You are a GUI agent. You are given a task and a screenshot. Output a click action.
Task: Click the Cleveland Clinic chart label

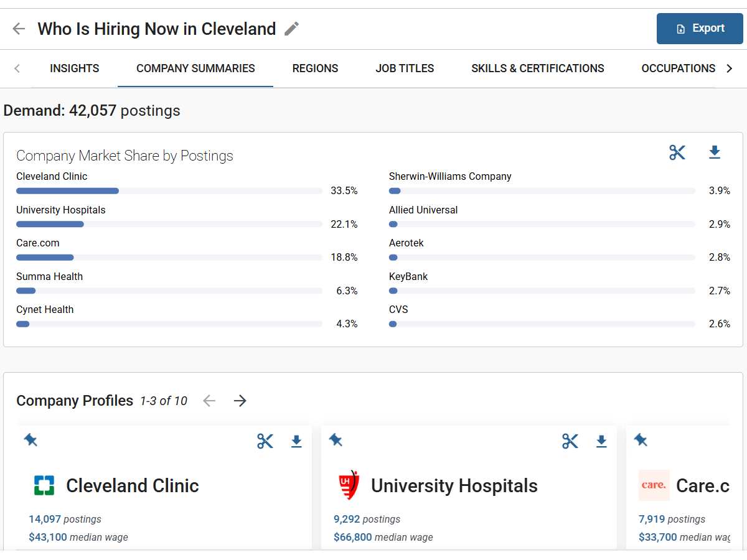click(x=52, y=177)
